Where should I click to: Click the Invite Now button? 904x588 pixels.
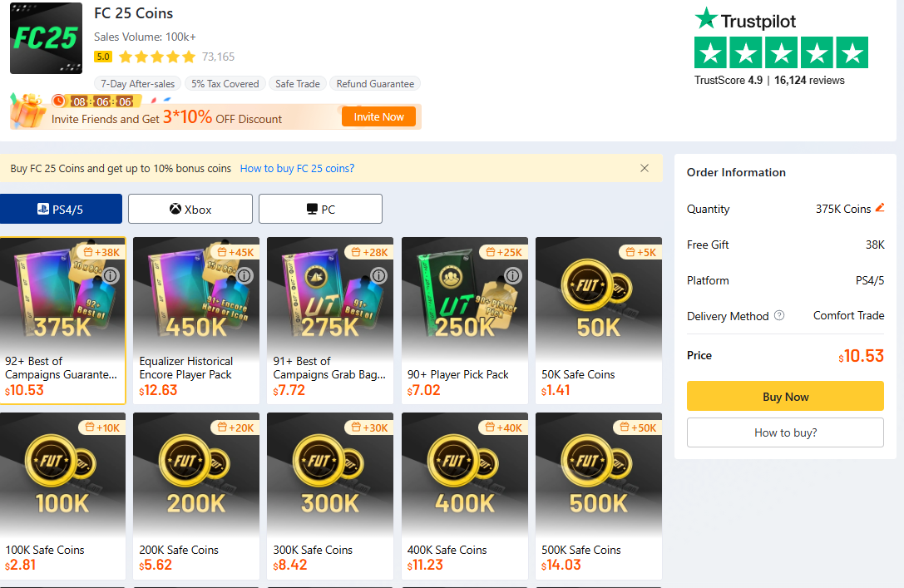coord(378,116)
